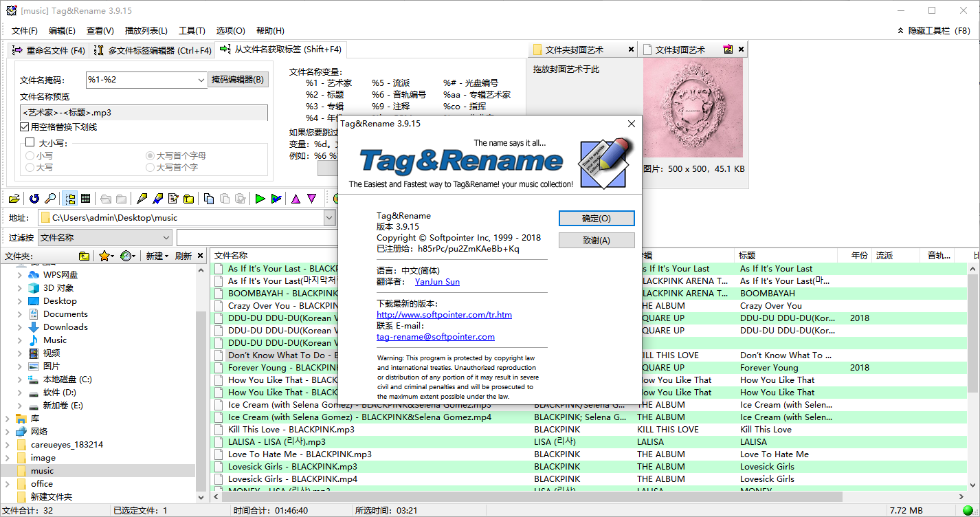Click the up-one-level folder icon in folder panel

point(84,256)
